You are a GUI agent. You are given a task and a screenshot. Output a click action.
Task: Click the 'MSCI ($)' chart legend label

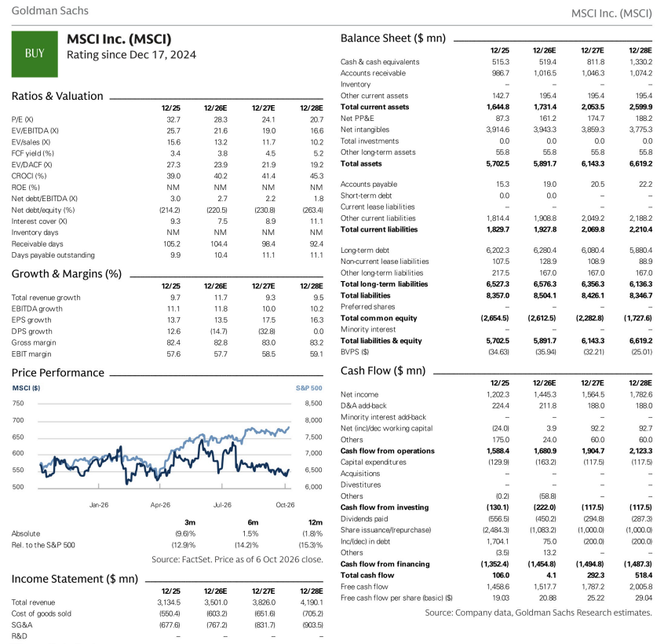[26, 388]
